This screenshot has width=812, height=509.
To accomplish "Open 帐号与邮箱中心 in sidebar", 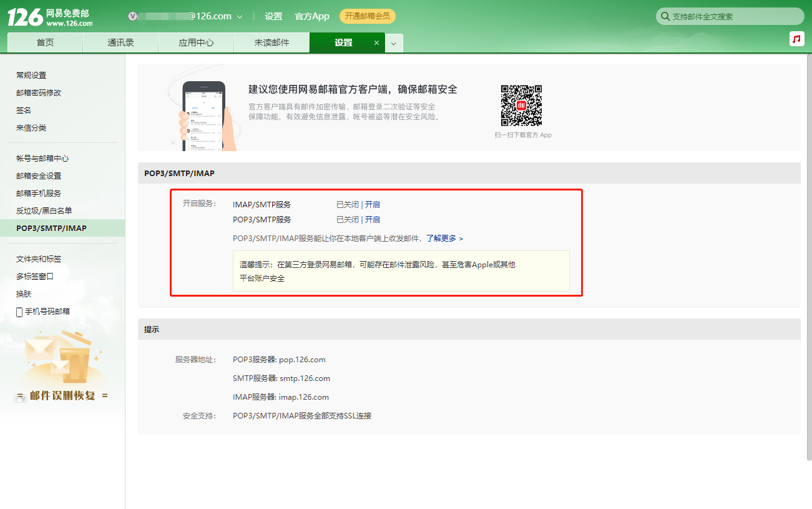I will tap(42, 159).
